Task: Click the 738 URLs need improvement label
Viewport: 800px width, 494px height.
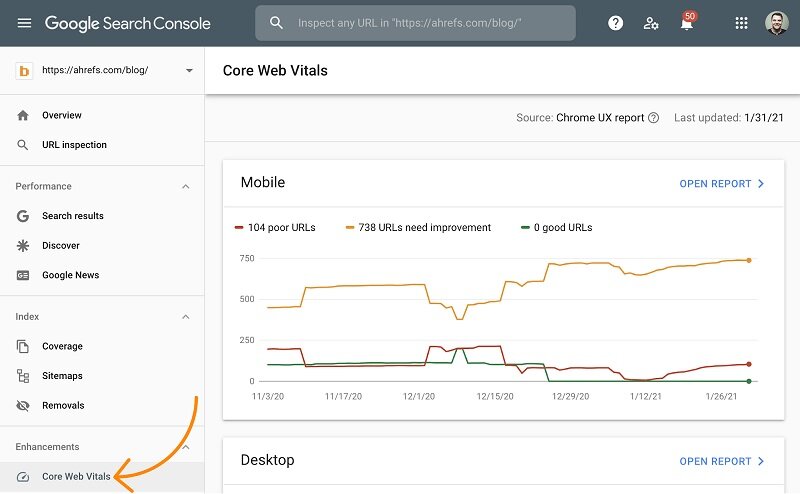Action: point(424,228)
